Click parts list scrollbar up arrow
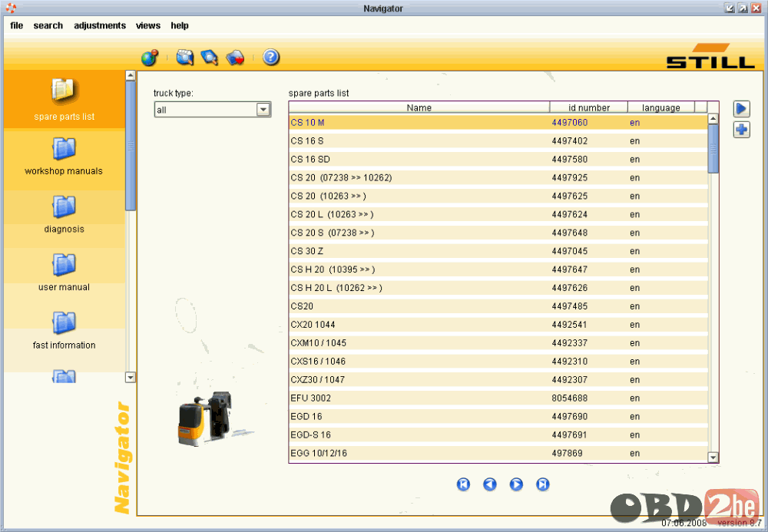768x532 pixels. [713, 118]
